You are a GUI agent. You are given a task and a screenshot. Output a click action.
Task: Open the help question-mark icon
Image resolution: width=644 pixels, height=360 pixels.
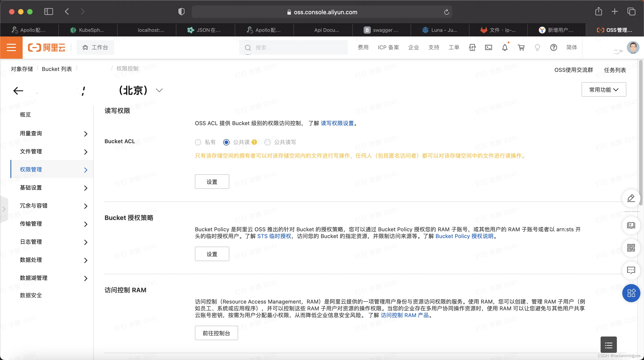click(554, 47)
